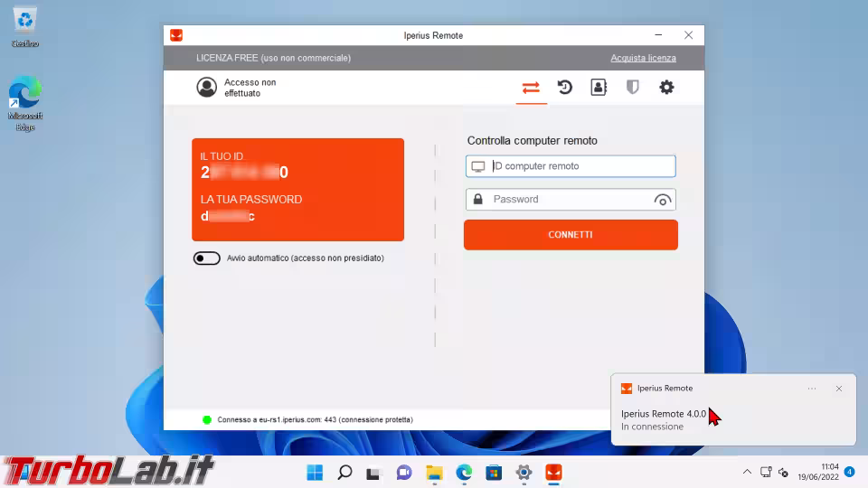Dismiss the Iperius Remote notification
This screenshot has width=868, height=488.
839,389
